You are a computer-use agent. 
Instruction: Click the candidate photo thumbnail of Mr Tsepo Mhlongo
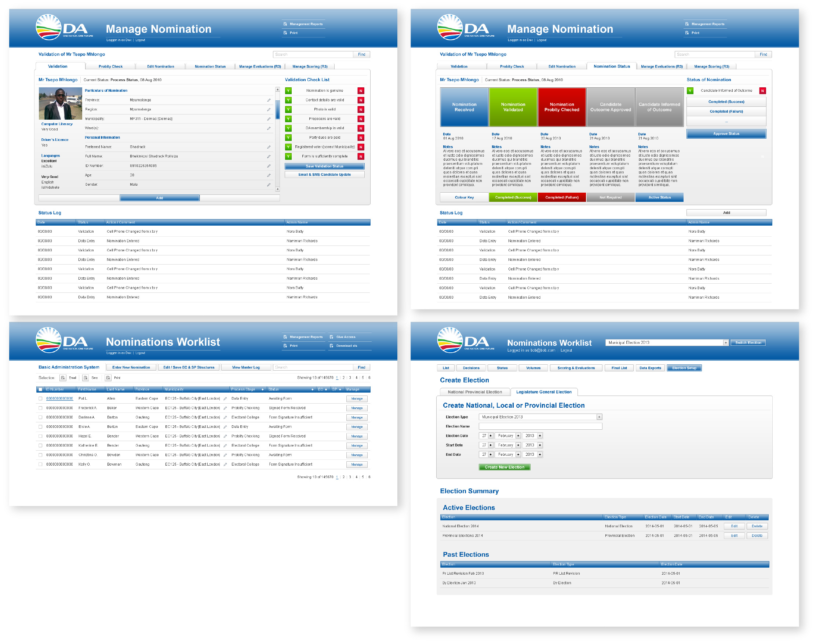(x=60, y=104)
